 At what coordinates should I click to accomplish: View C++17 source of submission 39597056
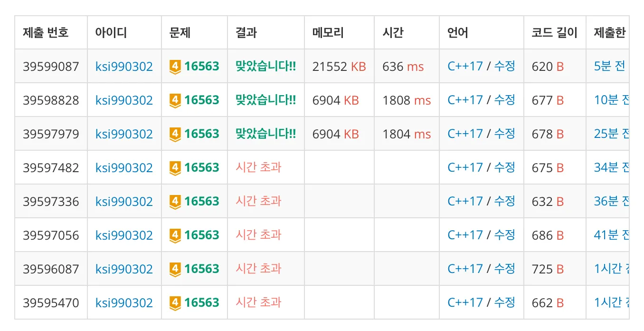(x=465, y=235)
